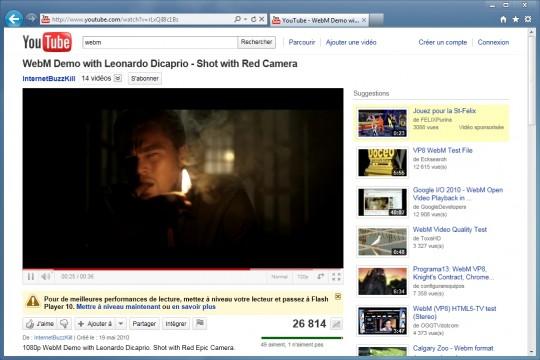Viewport: 540px width, 360px height.
Task: Open Jouez pour la St-Felix video thumbnail
Action: (382, 123)
